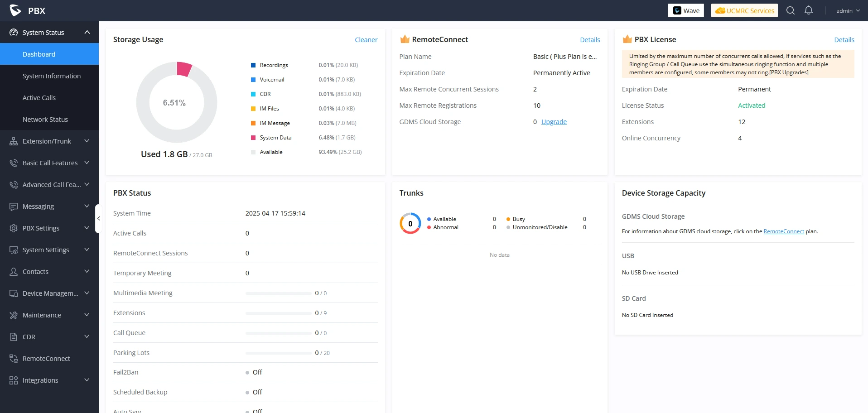This screenshot has height=413, width=868.
Task: Click the Contacts person icon
Action: 14,272
